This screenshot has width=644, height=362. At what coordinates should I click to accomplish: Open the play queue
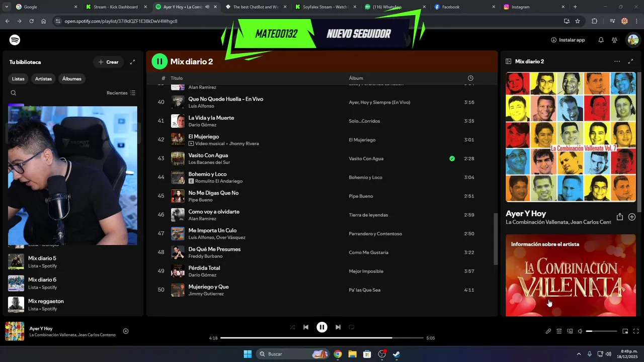pyautogui.click(x=559, y=331)
